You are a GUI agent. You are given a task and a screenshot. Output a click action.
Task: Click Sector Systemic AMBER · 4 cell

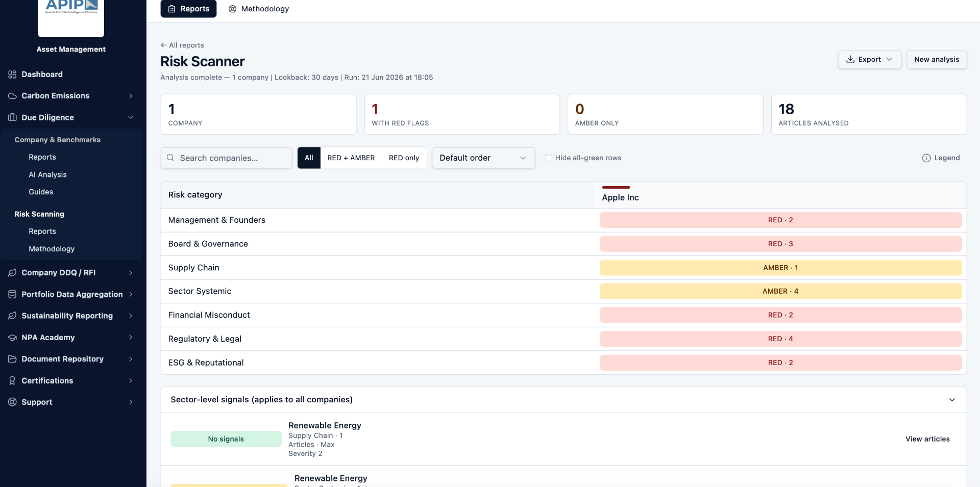tap(780, 291)
